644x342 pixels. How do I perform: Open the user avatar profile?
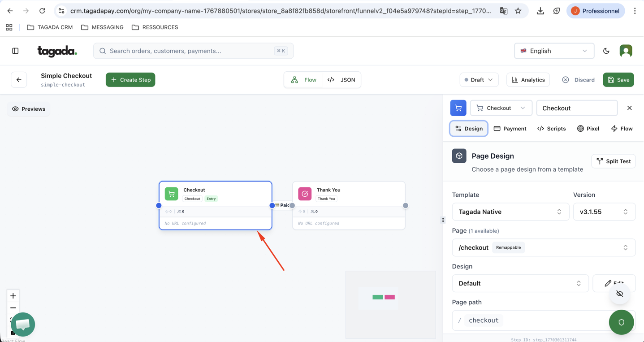[626, 51]
